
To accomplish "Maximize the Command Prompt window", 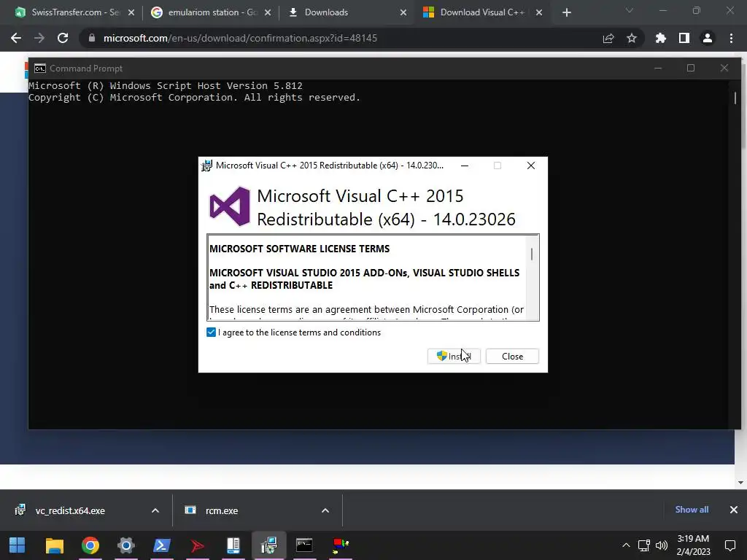I will click(691, 68).
